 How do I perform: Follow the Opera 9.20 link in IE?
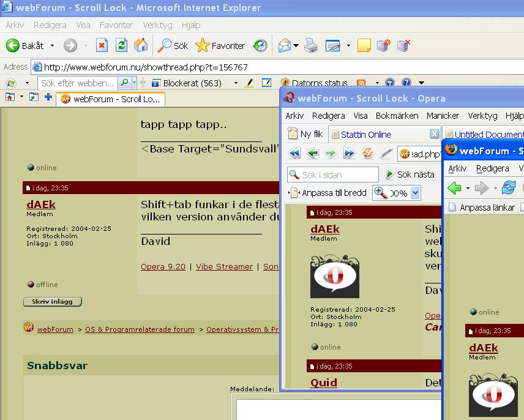click(163, 267)
